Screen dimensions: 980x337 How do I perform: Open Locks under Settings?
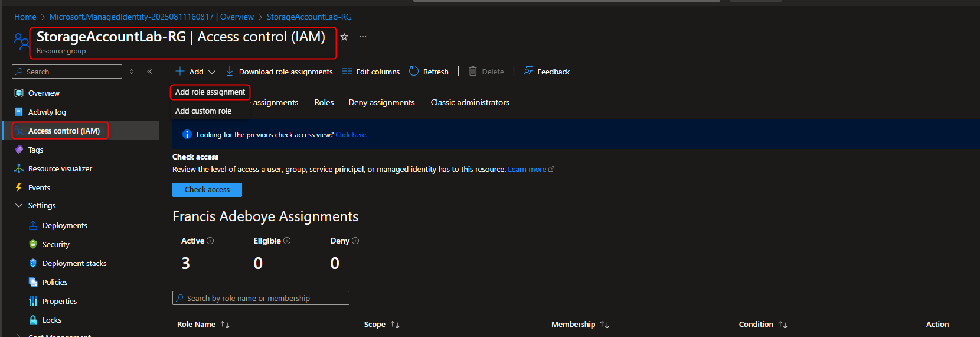52,320
